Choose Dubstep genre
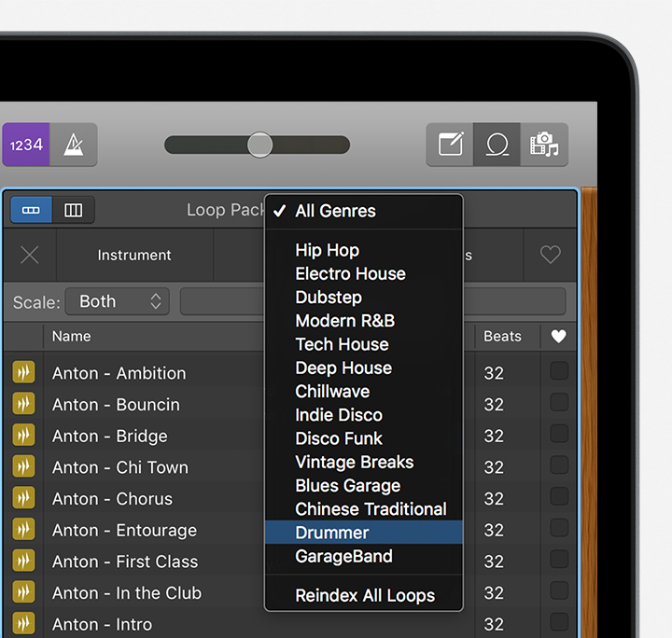Image resolution: width=672 pixels, height=638 pixels. [x=364, y=298]
